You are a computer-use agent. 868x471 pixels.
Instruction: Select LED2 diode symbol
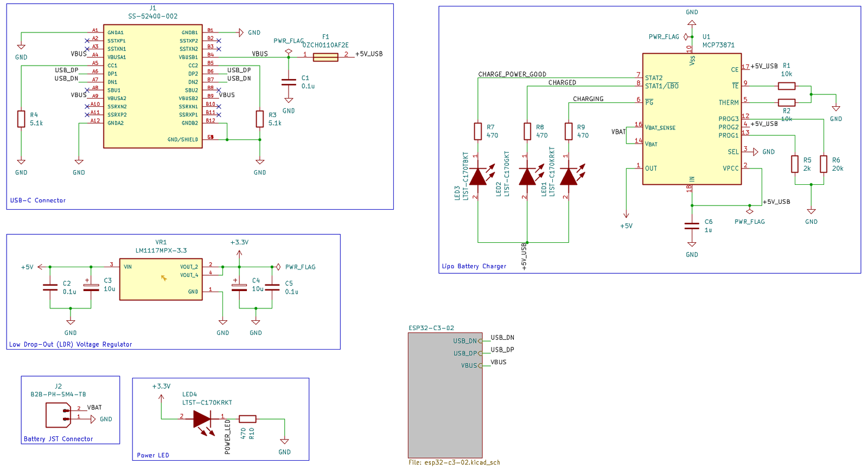click(527, 176)
